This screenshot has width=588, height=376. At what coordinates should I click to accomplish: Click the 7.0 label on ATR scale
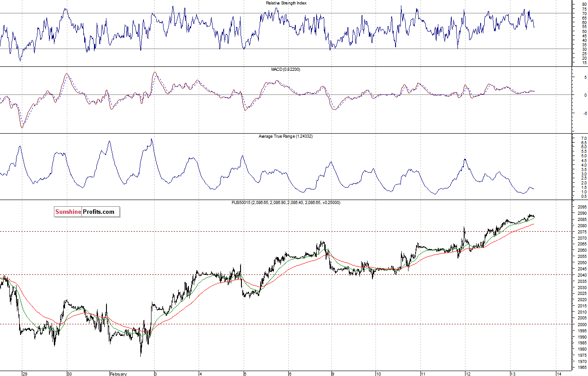coord(584,139)
